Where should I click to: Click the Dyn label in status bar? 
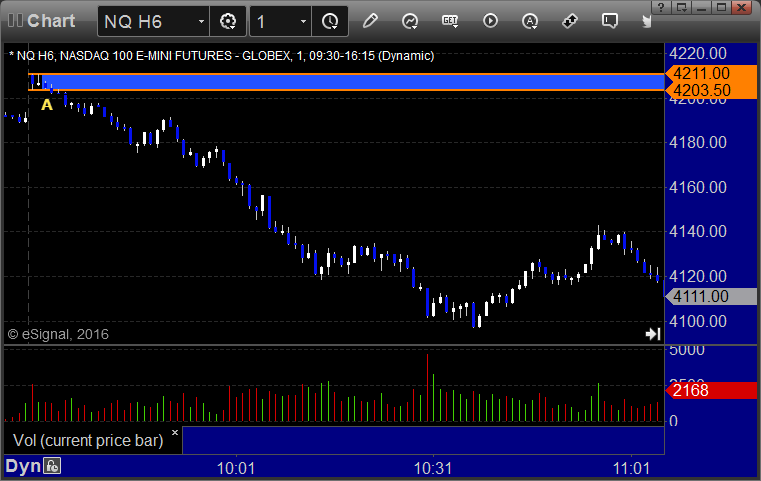23,466
